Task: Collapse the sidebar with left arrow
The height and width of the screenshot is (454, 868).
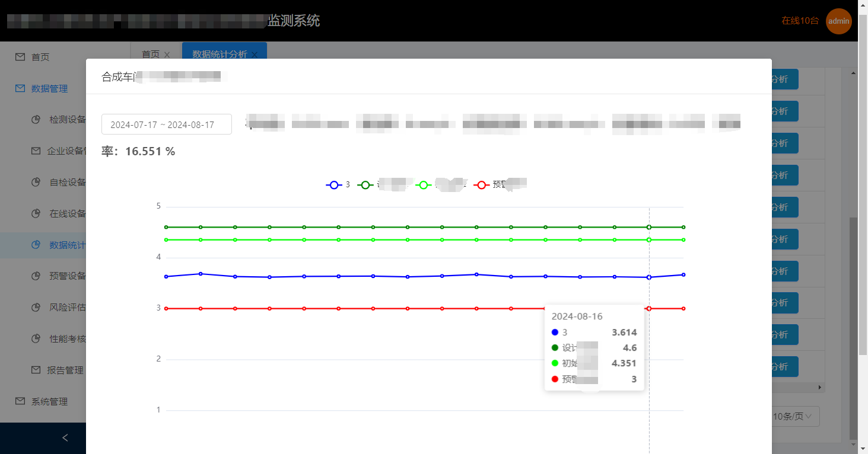Action: point(65,438)
